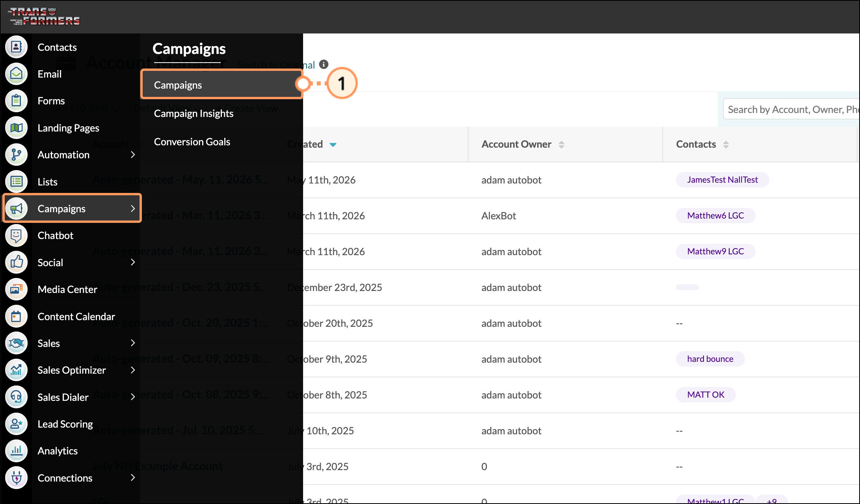The width and height of the screenshot is (860, 504).
Task: Open the Matthew9 LGC contact tag
Action: click(715, 251)
